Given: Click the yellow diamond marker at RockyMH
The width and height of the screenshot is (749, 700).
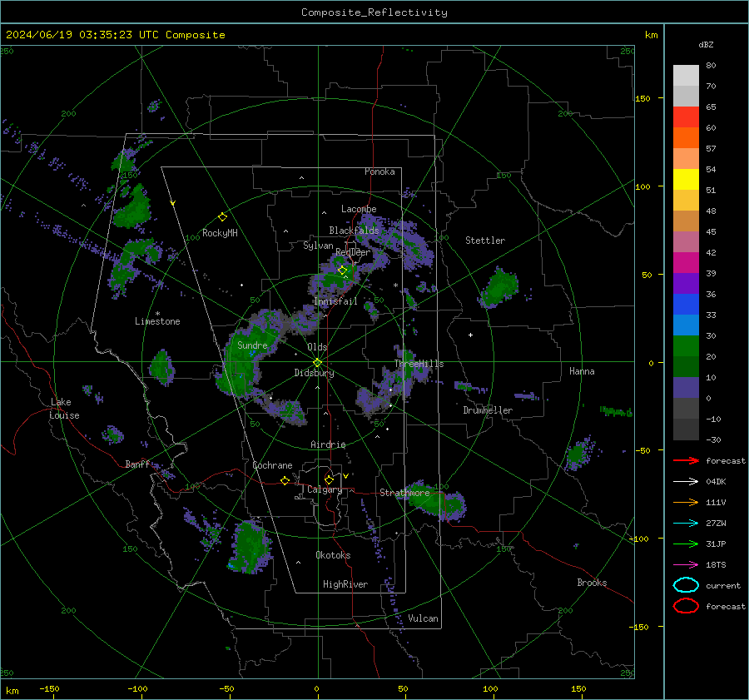Looking at the screenshot, I should tap(222, 217).
